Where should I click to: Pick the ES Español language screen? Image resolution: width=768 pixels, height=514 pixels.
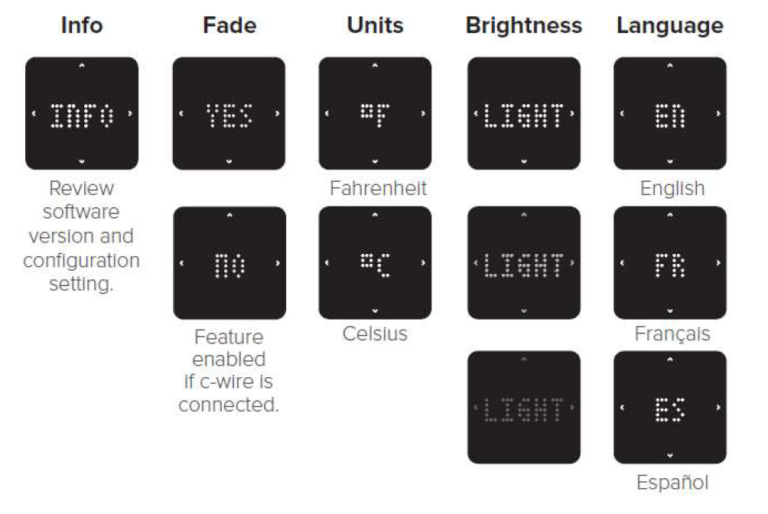tap(669, 407)
